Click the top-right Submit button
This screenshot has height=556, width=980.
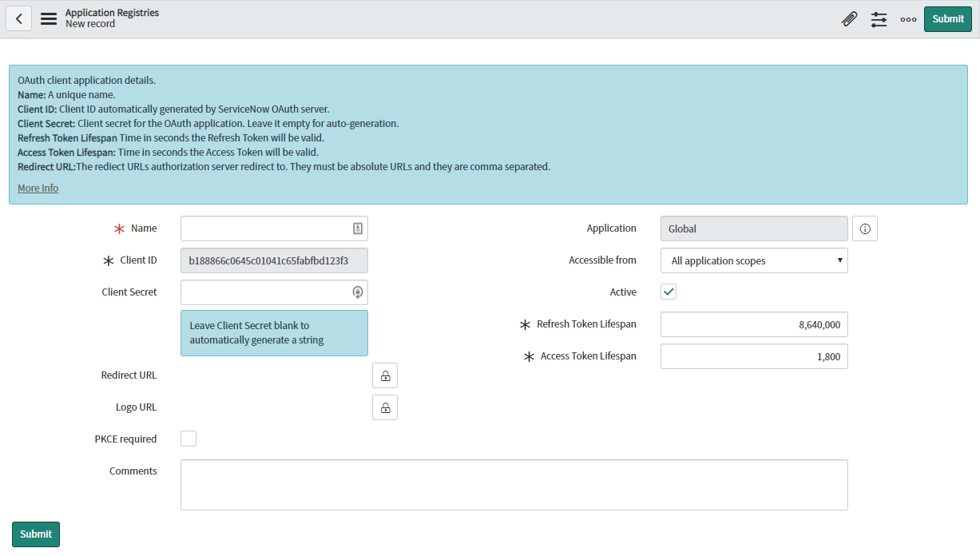pos(947,19)
